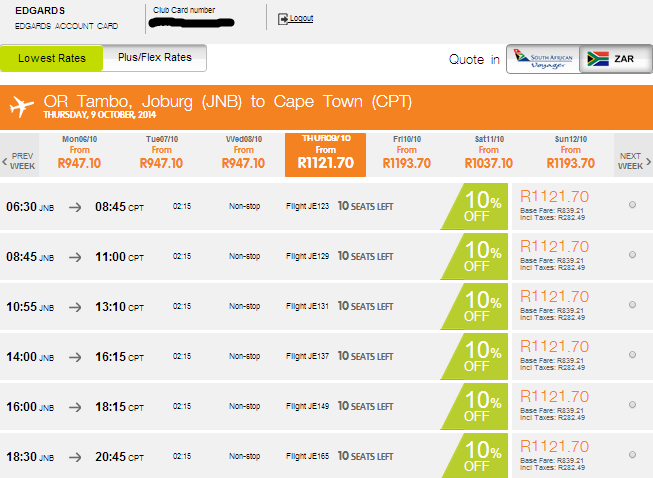Select the Lowest Rates tab
Viewport: 653px width, 478px height.
coord(52,58)
